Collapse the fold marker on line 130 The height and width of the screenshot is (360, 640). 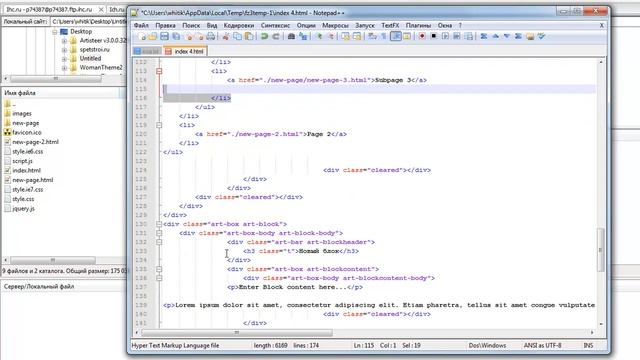(159, 224)
